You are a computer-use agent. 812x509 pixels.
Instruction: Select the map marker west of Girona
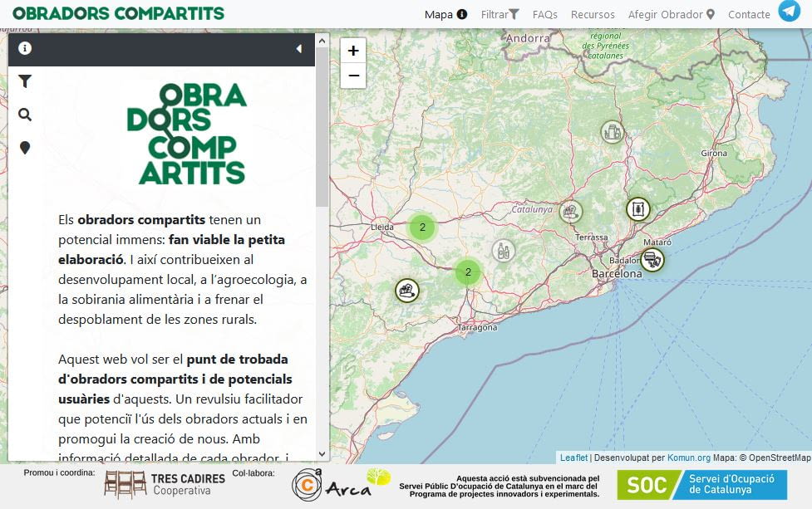613,131
